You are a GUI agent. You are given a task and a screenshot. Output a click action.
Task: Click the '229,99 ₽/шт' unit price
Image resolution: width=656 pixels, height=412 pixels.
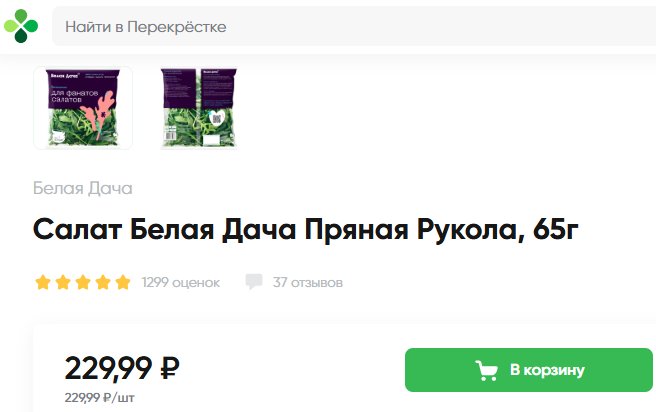pyautogui.click(x=100, y=397)
